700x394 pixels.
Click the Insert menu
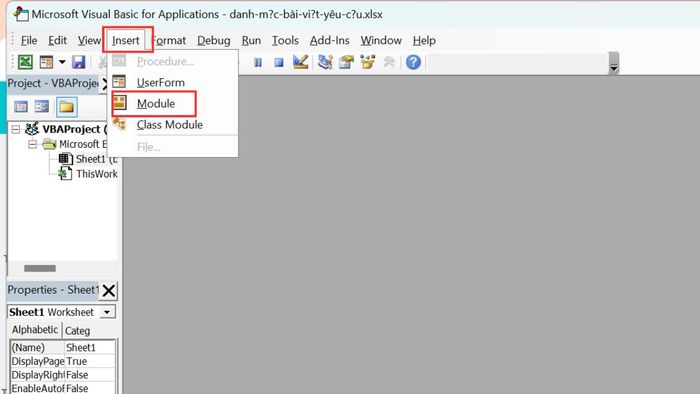[125, 40]
